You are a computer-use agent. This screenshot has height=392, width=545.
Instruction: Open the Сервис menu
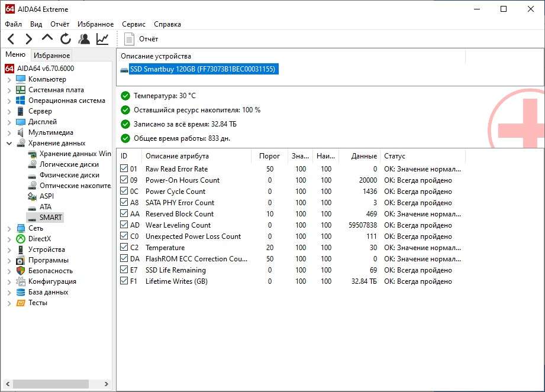(x=134, y=24)
